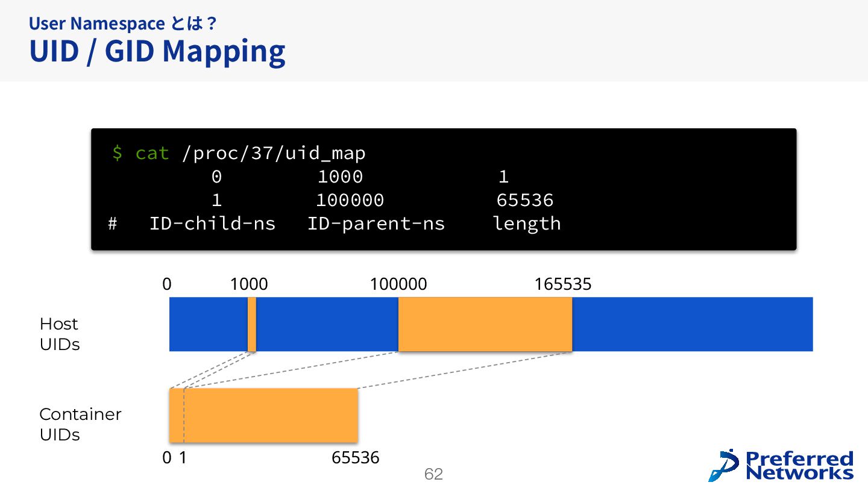Viewport: 868px width, 488px height.
Task: Click the Container UIDs label
Action: point(80,424)
